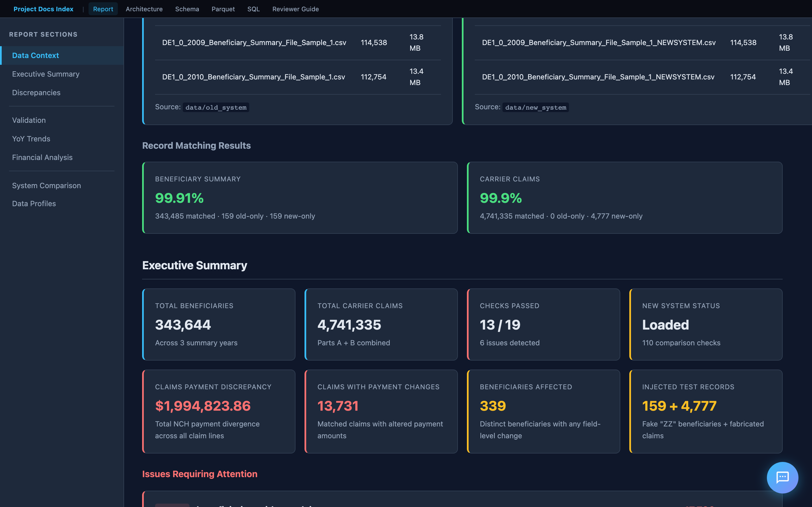Open the Reviewer Guide tab

click(x=295, y=9)
